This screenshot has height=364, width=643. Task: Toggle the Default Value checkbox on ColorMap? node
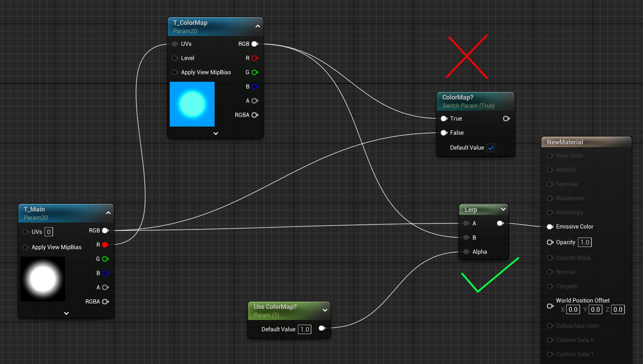(x=491, y=148)
